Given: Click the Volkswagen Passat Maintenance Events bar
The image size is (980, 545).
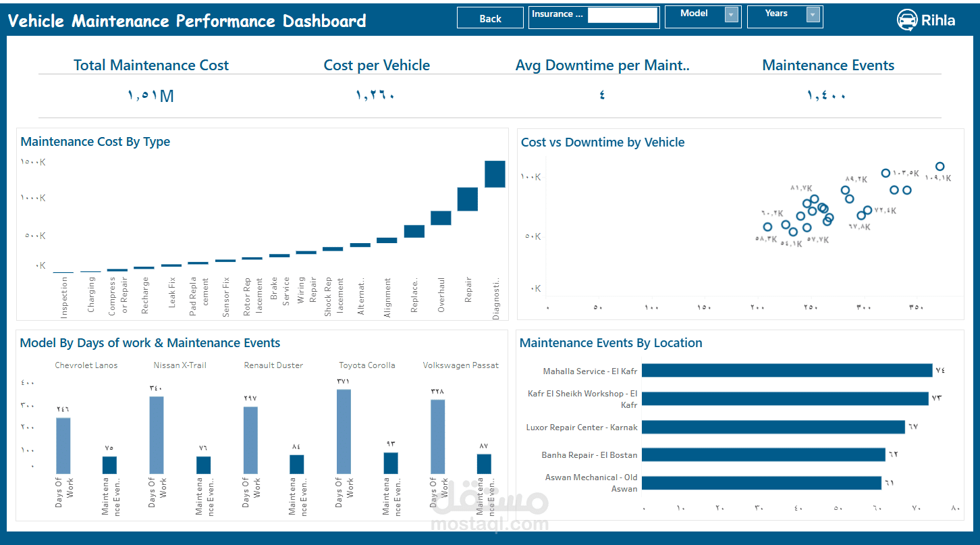Looking at the screenshot, I should pos(484,464).
